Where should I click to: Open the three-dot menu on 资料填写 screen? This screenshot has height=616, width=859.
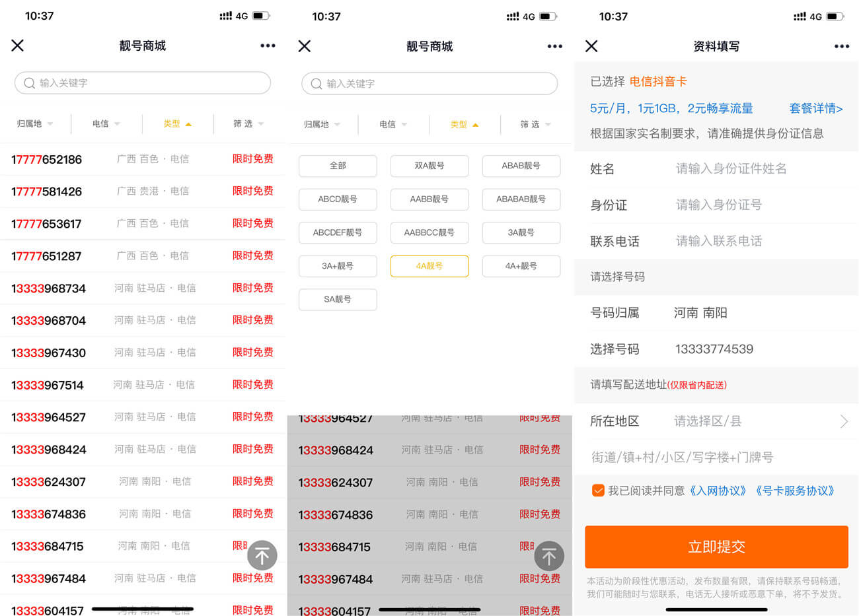coord(842,46)
